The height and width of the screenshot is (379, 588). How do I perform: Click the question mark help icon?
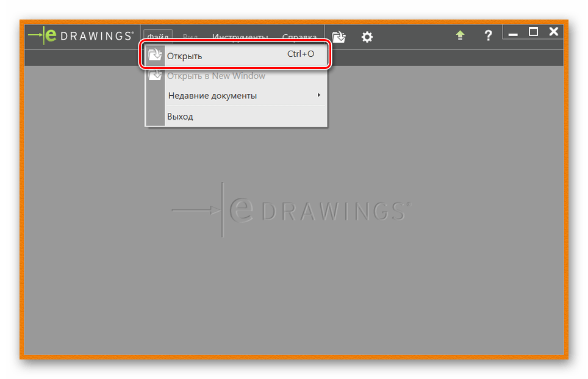point(488,36)
